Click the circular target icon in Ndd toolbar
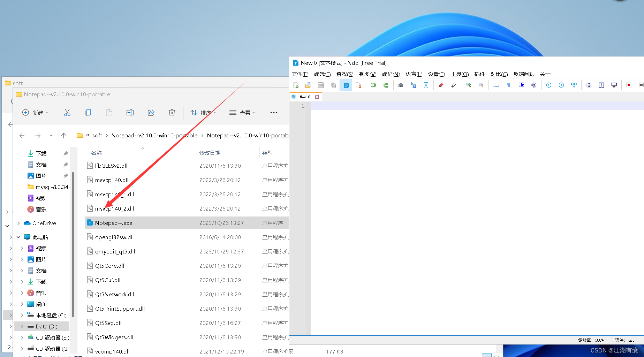Viewport: 644px width, 357px height. tap(534, 85)
